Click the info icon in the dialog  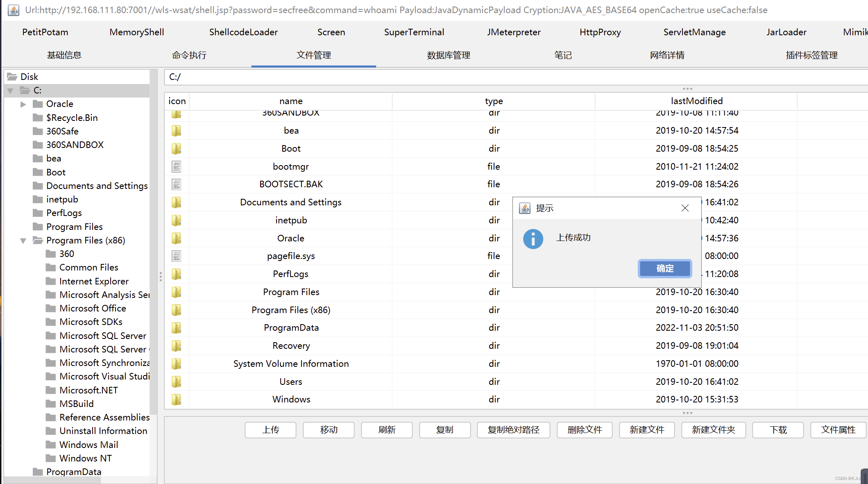click(x=533, y=239)
